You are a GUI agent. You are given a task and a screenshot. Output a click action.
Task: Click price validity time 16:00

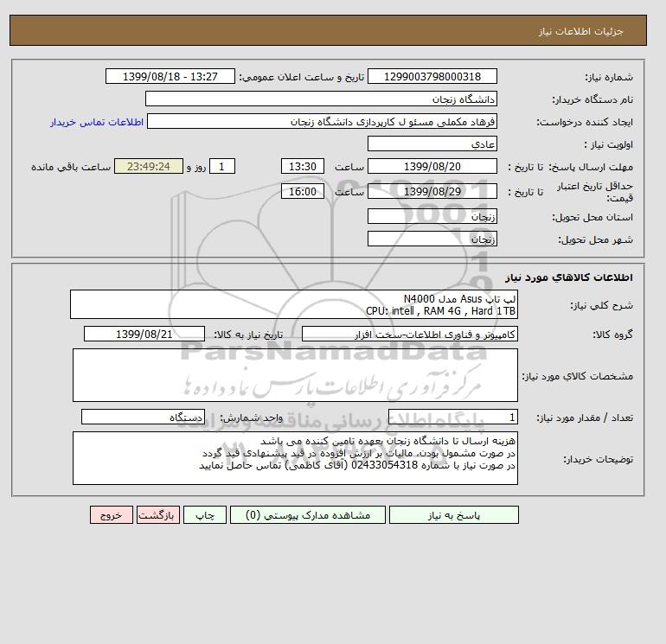(x=303, y=191)
